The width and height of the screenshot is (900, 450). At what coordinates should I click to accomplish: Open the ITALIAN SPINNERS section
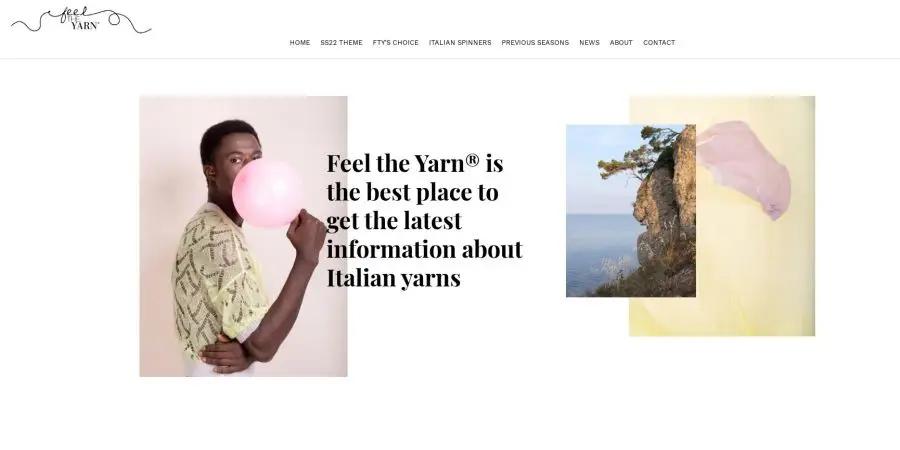[x=460, y=42]
